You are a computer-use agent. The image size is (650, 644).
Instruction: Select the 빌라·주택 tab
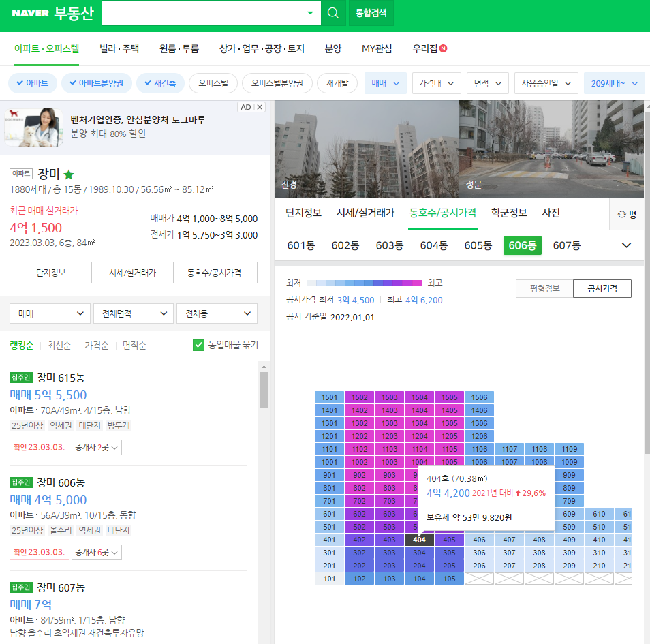119,48
